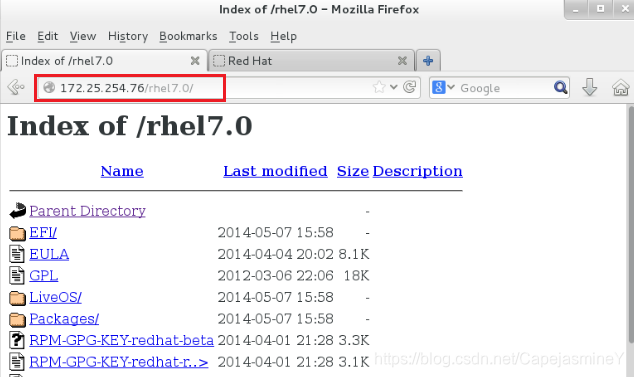
Task: Click the globe site identity icon
Action: click(49, 87)
